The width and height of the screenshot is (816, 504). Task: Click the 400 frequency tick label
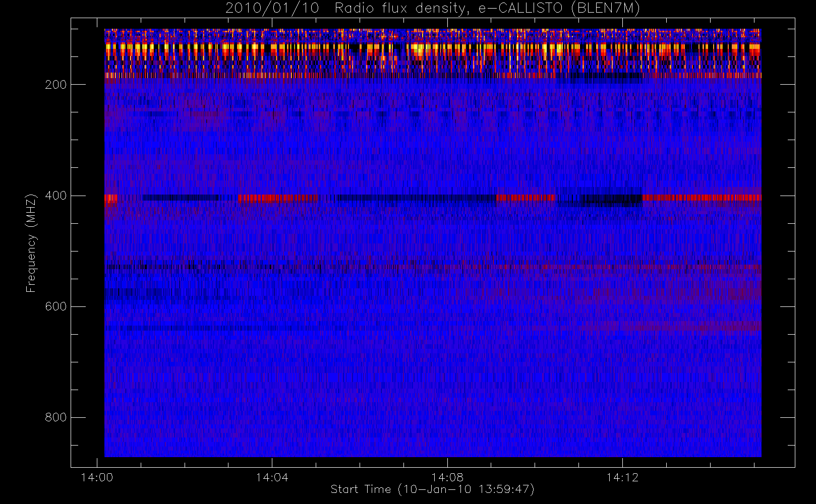(x=56, y=196)
